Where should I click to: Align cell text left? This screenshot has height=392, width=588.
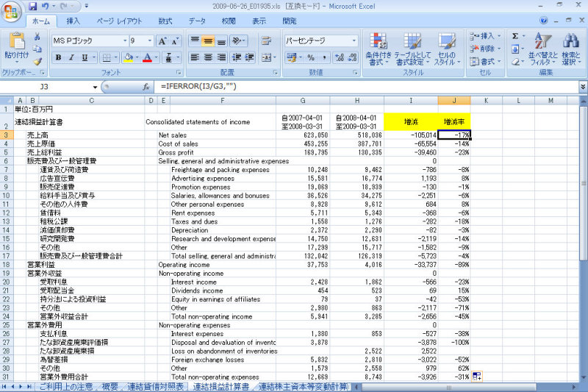(x=195, y=57)
